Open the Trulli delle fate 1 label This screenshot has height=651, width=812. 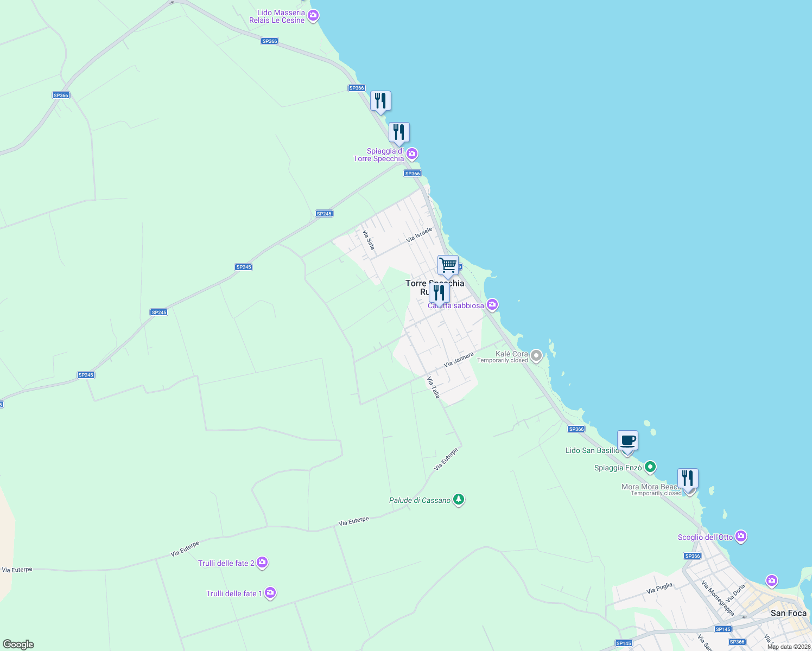click(234, 593)
